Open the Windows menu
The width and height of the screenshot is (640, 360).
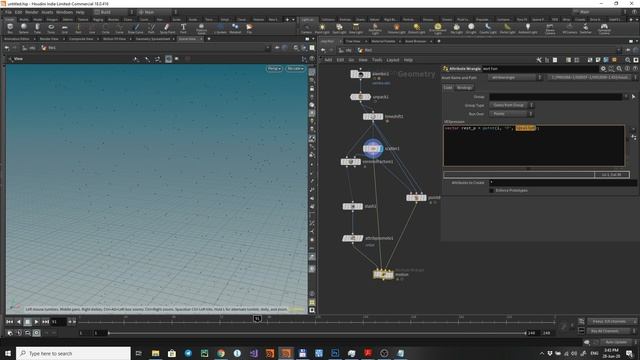click(64, 12)
